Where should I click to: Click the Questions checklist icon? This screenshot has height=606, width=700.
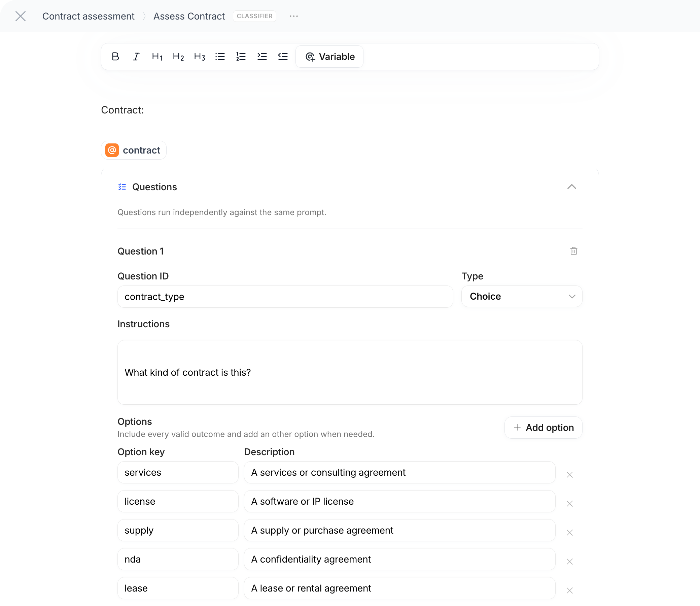(122, 187)
